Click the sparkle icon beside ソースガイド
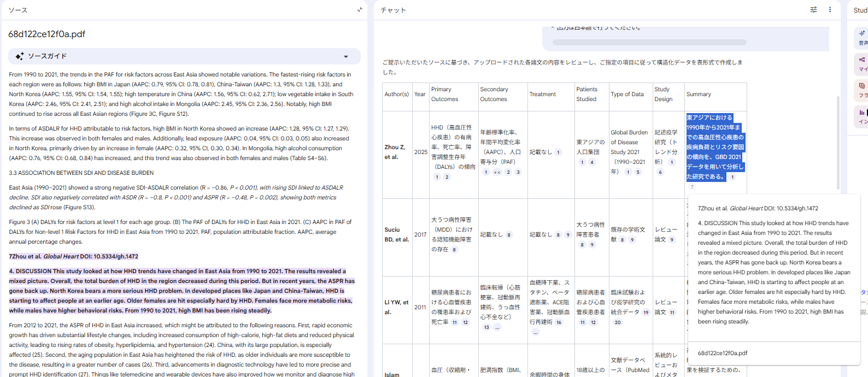The height and width of the screenshot is (377, 868). coord(19,56)
